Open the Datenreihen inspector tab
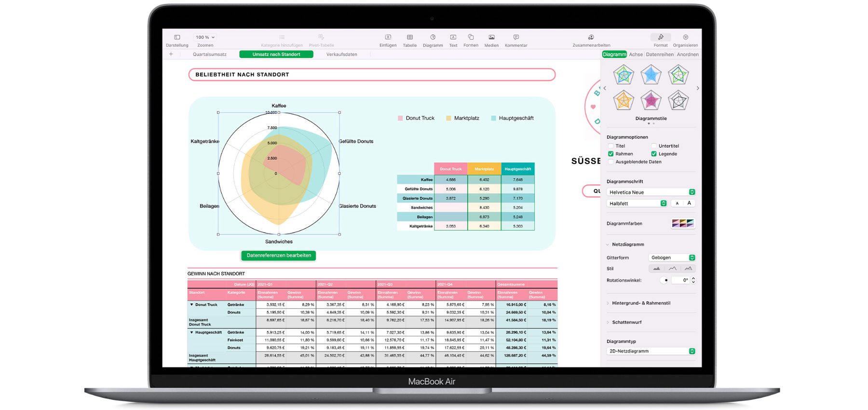This screenshot has height=410, width=868. pos(659,55)
